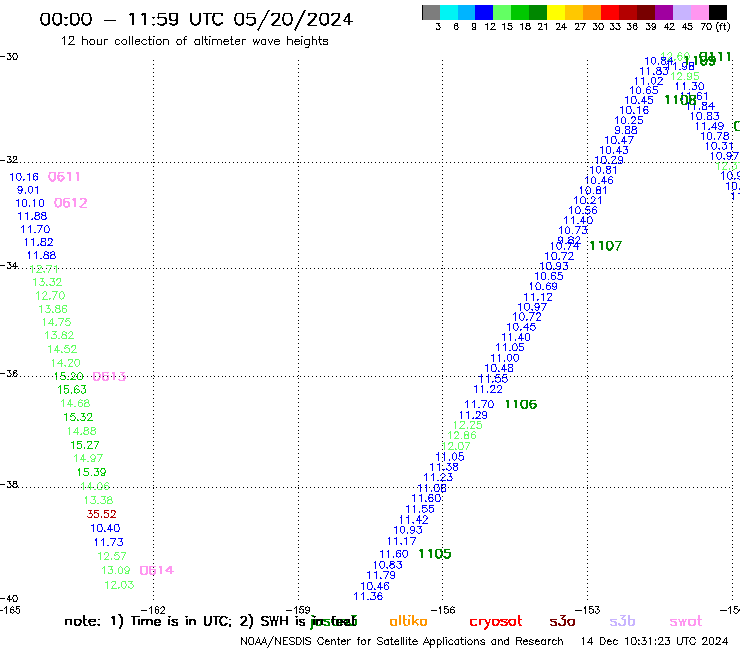
Task: Click the light green 12–15 ft legend swatch
Action: click(502, 12)
